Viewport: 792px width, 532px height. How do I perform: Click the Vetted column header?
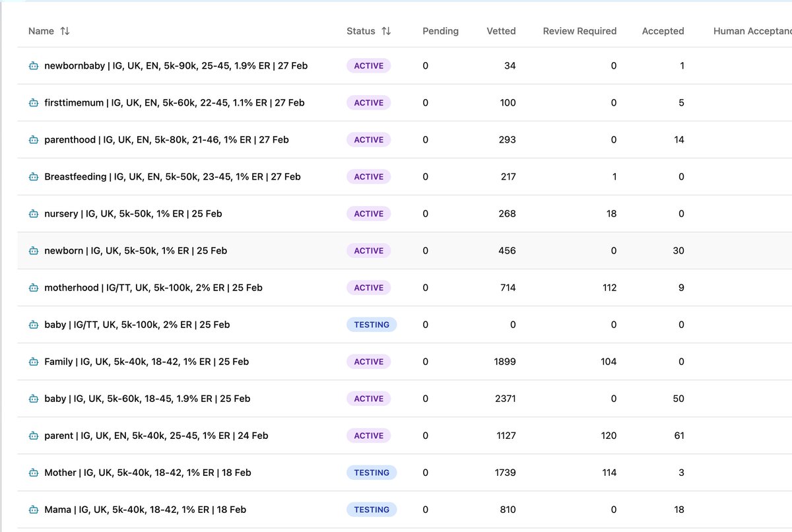pyautogui.click(x=501, y=31)
